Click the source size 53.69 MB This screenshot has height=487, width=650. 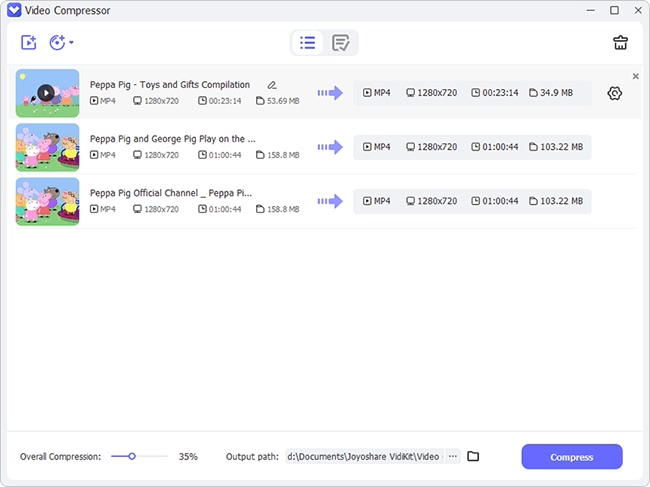(283, 101)
